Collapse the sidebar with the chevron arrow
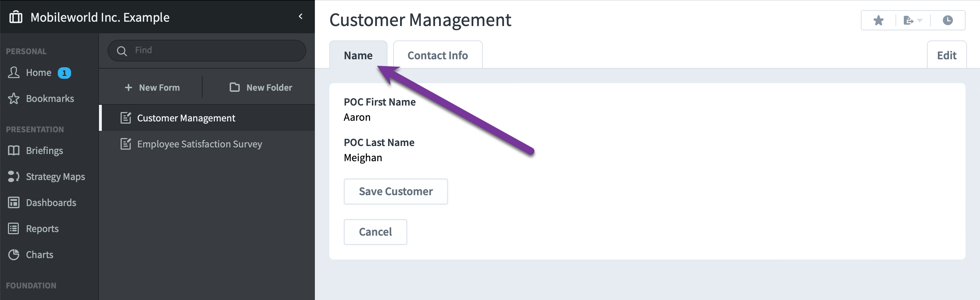The image size is (980, 300). [x=300, y=16]
